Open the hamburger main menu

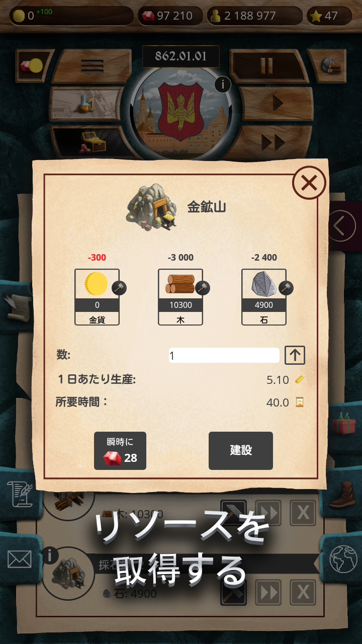coord(92,66)
